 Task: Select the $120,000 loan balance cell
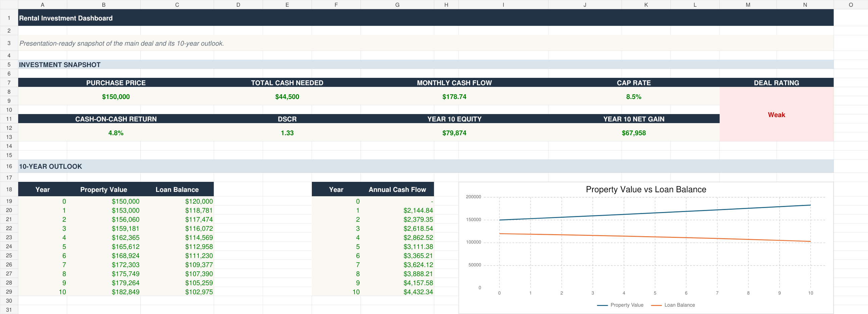point(177,201)
